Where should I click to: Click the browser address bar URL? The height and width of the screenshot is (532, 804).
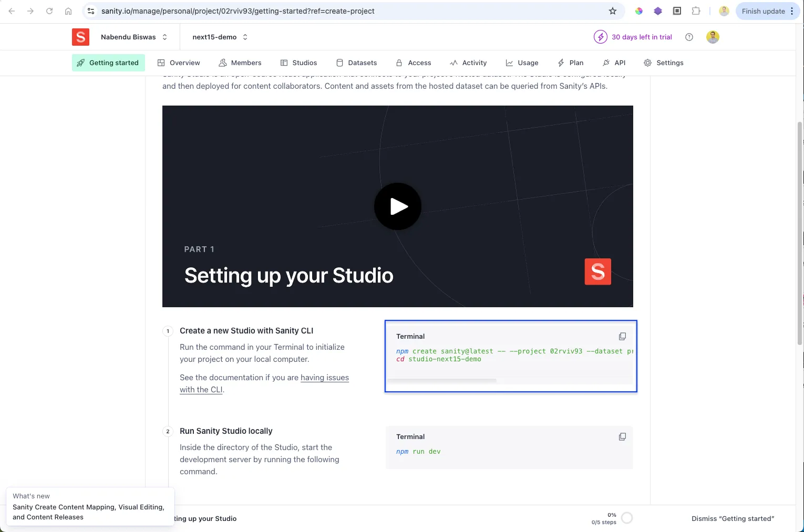tap(238, 11)
